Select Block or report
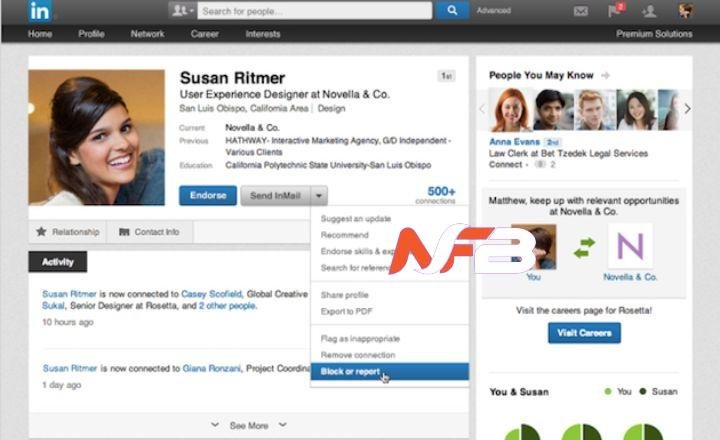The image size is (720, 440). click(390, 372)
